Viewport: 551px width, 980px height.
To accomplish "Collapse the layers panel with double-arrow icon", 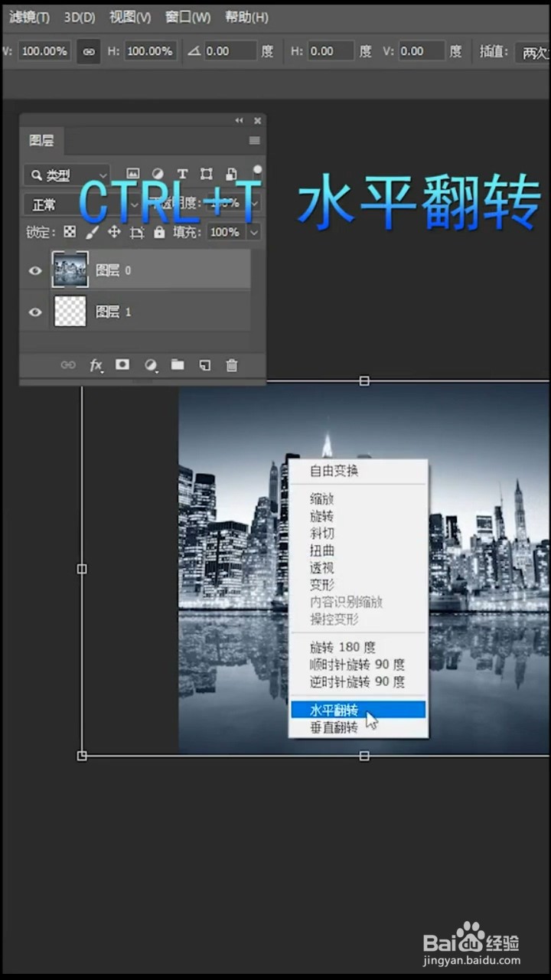I will pyautogui.click(x=239, y=120).
